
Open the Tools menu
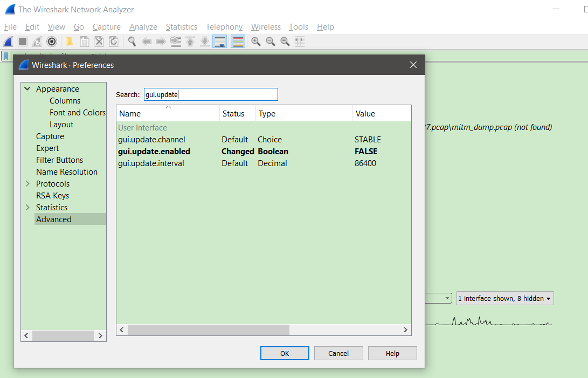click(x=299, y=27)
